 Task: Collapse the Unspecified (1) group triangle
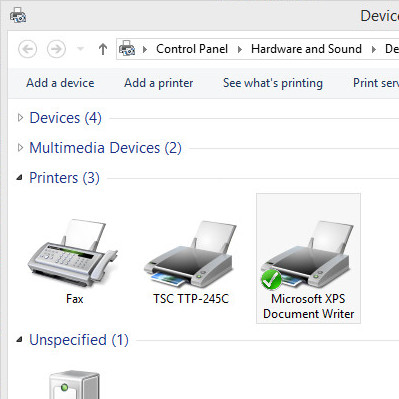[x=20, y=340]
